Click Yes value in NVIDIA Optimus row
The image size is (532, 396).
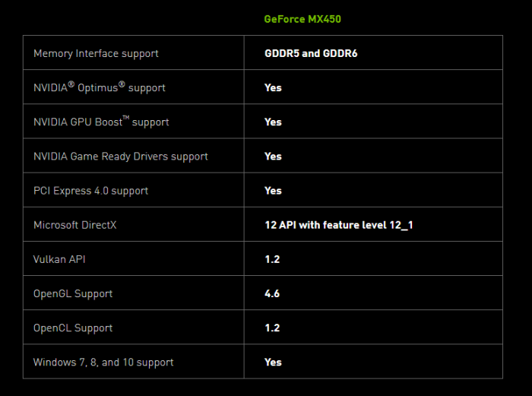coord(273,88)
